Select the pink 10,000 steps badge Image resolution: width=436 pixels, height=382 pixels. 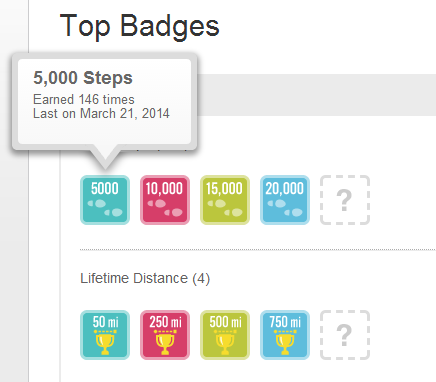[165, 200]
